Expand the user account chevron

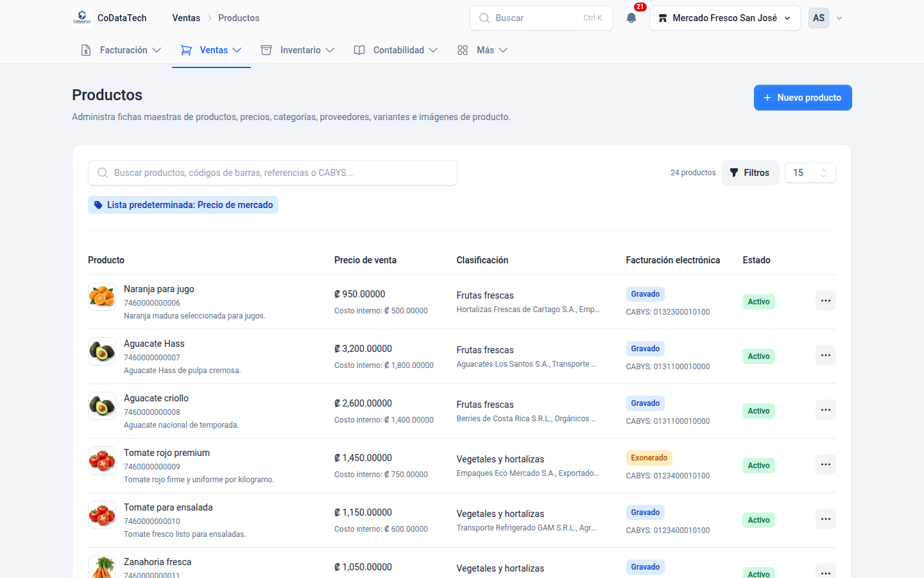pos(839,18)
